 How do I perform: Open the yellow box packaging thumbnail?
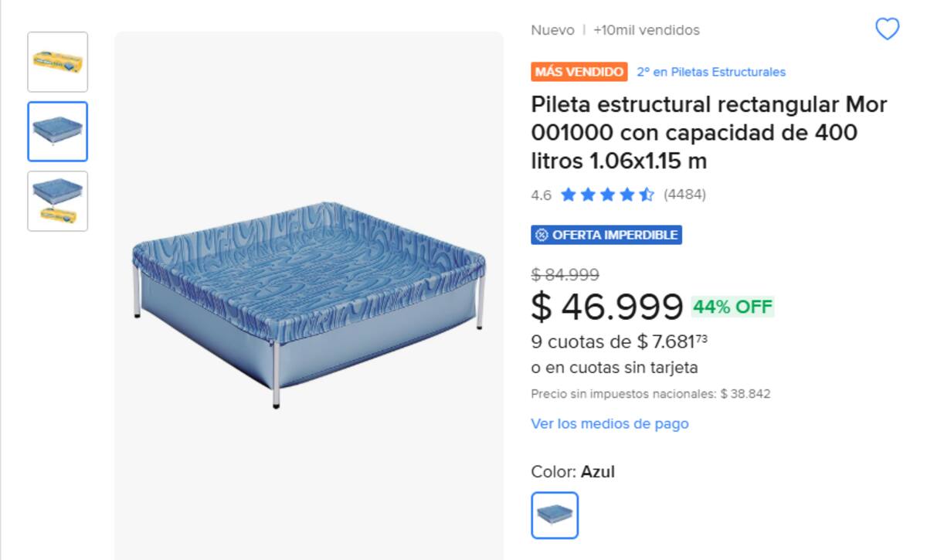[x=57, y=62]
